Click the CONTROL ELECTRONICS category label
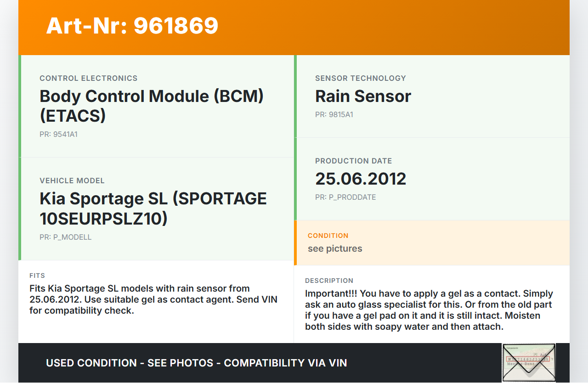This screenshot has height=383, width=588. pyautogui.click(x=89, y=78)
